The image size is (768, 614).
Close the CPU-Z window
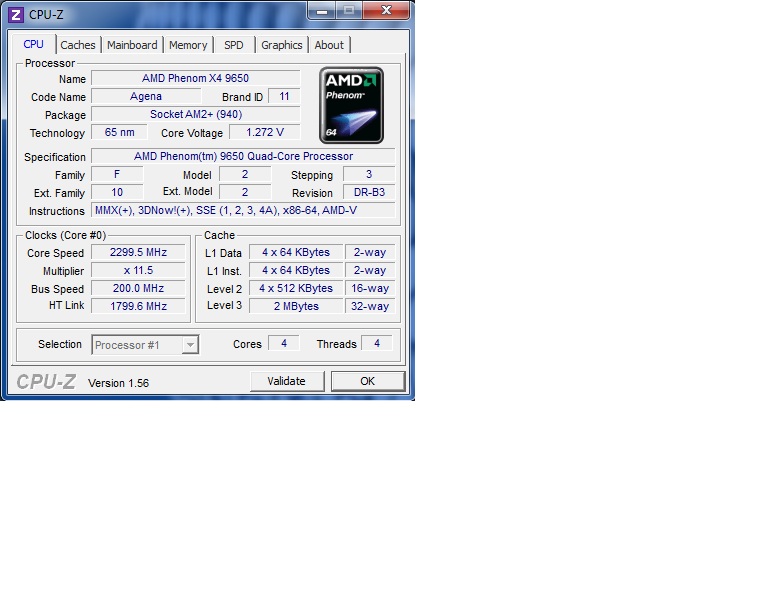coord(386,10)
